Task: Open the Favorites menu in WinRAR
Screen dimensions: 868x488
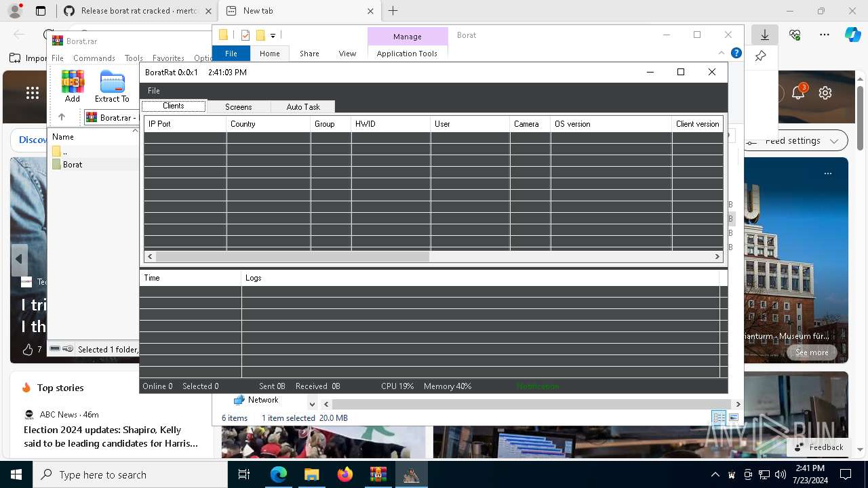Action: 168,58
